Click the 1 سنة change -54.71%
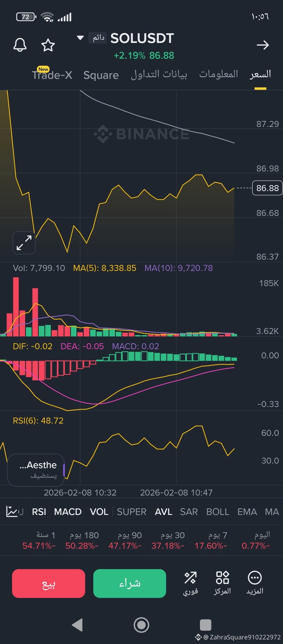Viewport: 283px width, 644px height. pyautogui.click(x=39, y=546)
